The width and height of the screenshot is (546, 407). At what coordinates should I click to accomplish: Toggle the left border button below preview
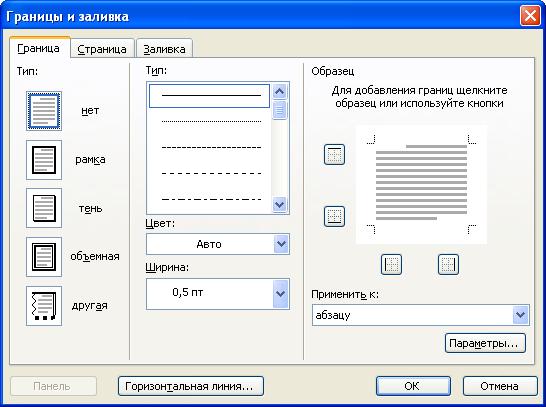coord(391,264)
